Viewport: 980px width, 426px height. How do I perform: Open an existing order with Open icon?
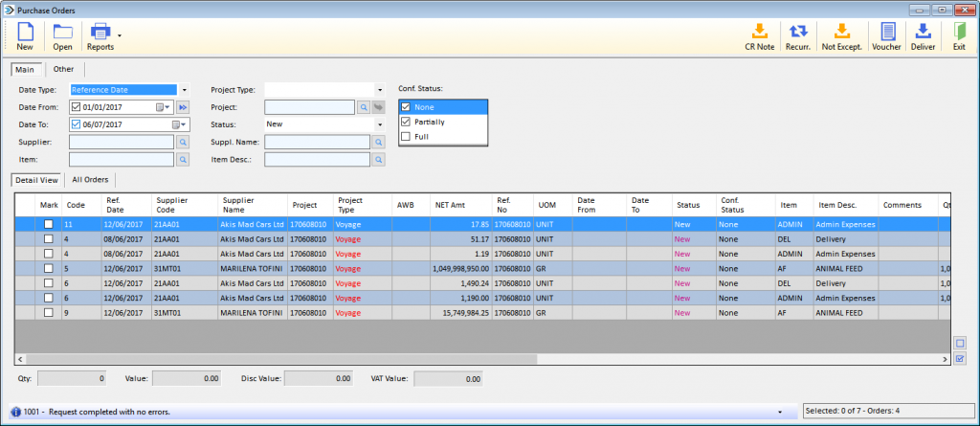[x=62, y=32]
